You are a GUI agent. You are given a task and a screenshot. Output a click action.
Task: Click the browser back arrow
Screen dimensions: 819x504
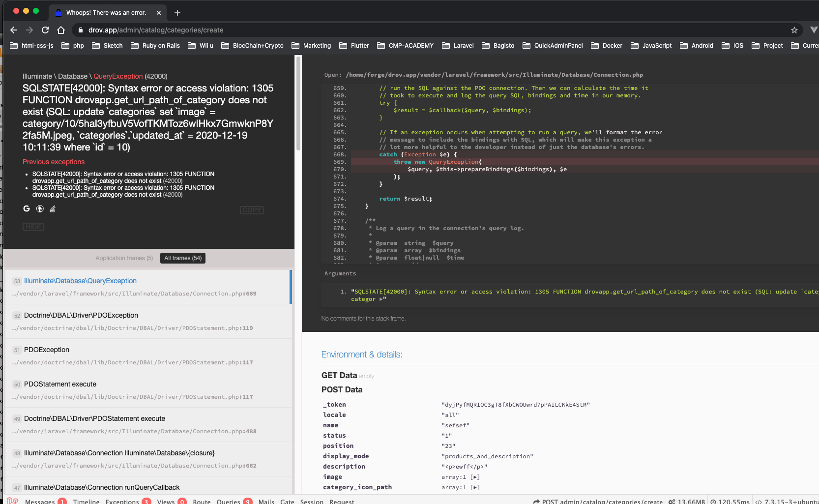14,30
